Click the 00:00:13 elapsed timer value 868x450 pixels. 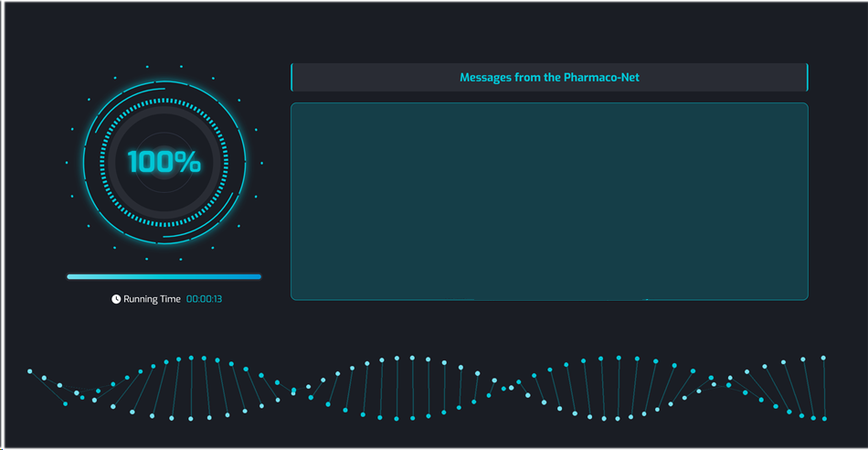tap(205, 299)
